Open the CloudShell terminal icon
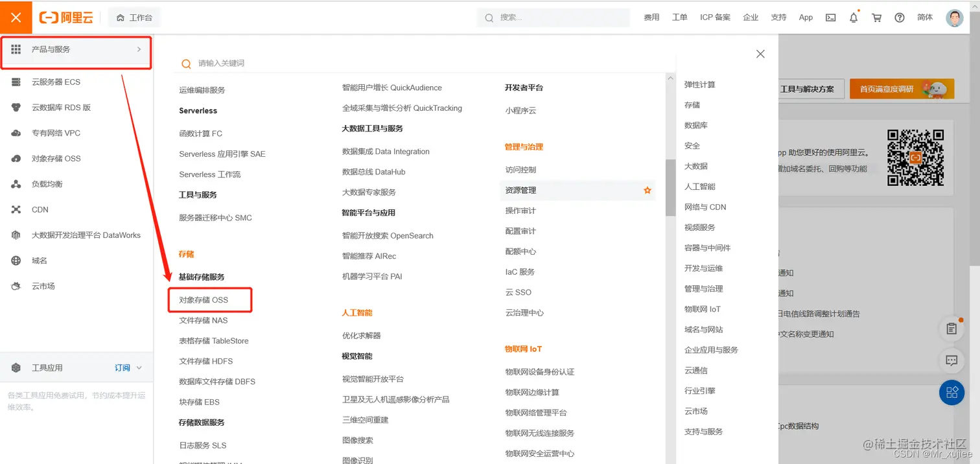 [x=830, y=17]
